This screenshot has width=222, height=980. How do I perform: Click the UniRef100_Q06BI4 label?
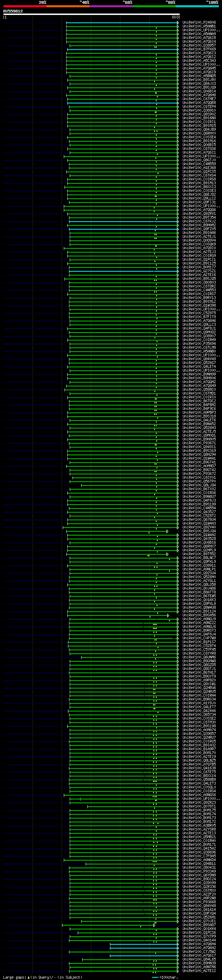coord(199,91)
